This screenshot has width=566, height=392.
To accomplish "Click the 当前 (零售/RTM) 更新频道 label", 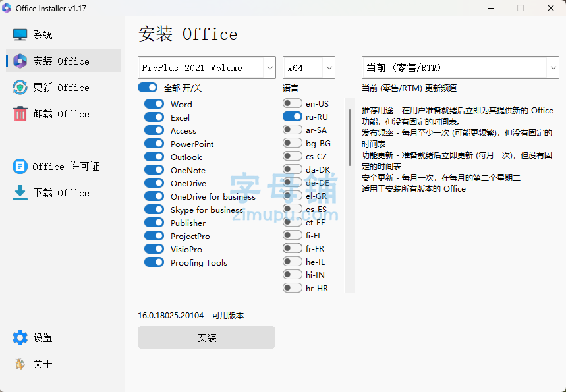I will [x=409, y=88].
